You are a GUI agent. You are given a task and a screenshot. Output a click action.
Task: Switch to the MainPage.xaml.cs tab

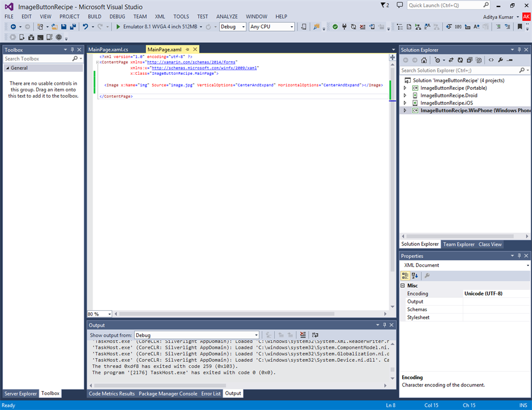coord(108,50)
